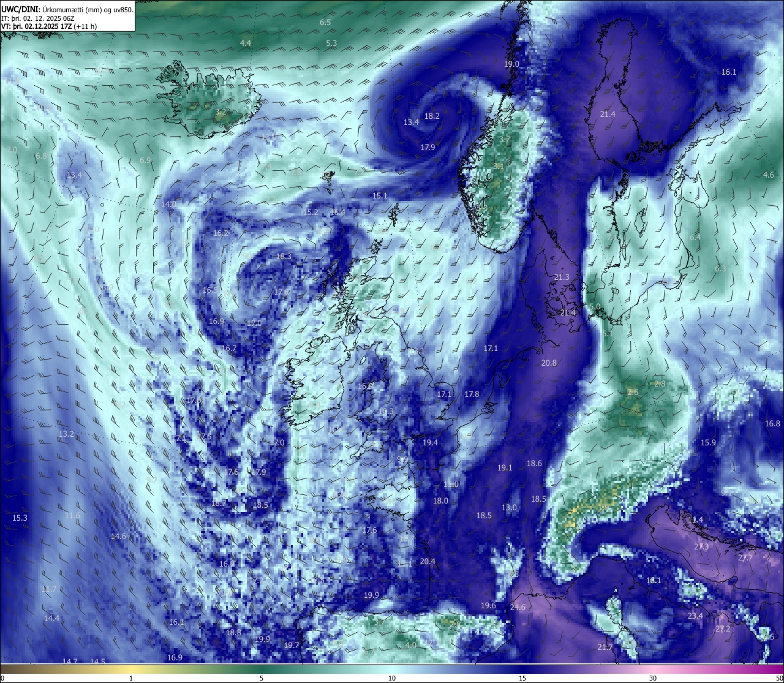The image size is (784, 683).
Task: Click the map value '23.4'
Action: point(695,616)
